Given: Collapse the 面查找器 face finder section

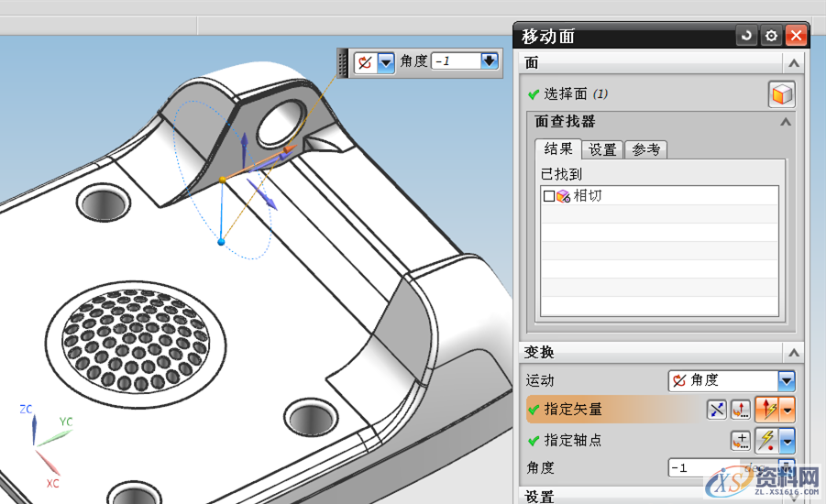Looking at the screenshot, I should (x=785, y=122).
